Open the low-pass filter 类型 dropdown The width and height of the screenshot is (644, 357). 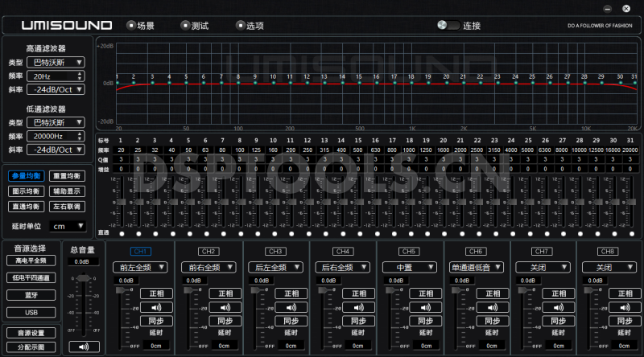(x=56, y=122)
